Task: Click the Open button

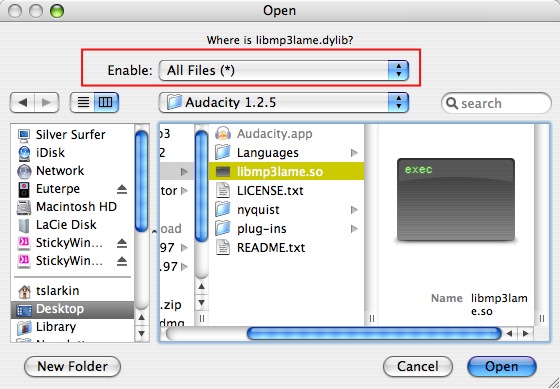Action: [x=501, y=366]
